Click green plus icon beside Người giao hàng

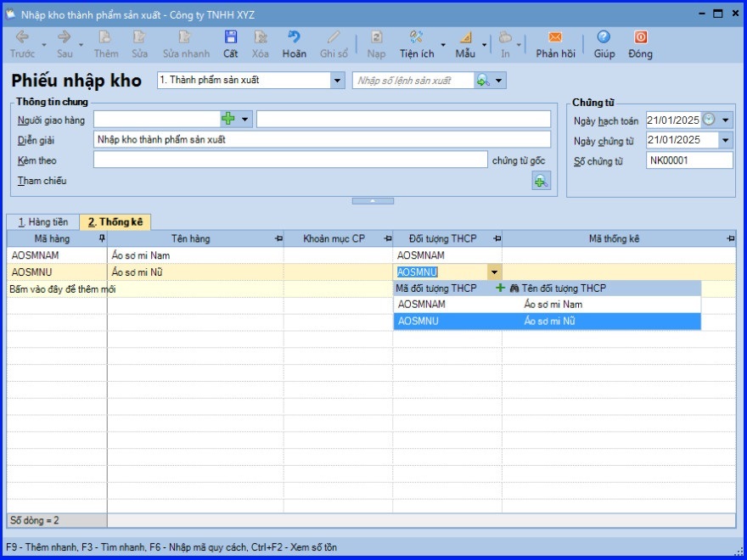pos(227,119)
